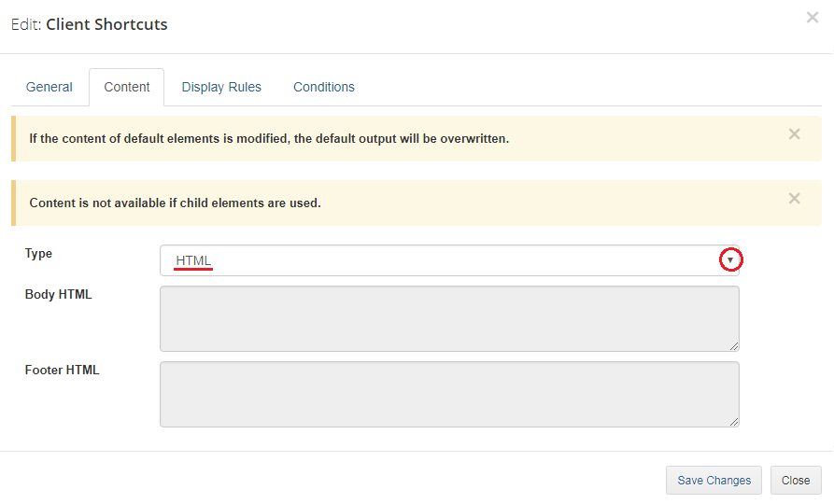Image resolution: width=834 pixels, height=504 pixels.
Task: Dismiss the default output overwritten warning
Action: [794, 134]
